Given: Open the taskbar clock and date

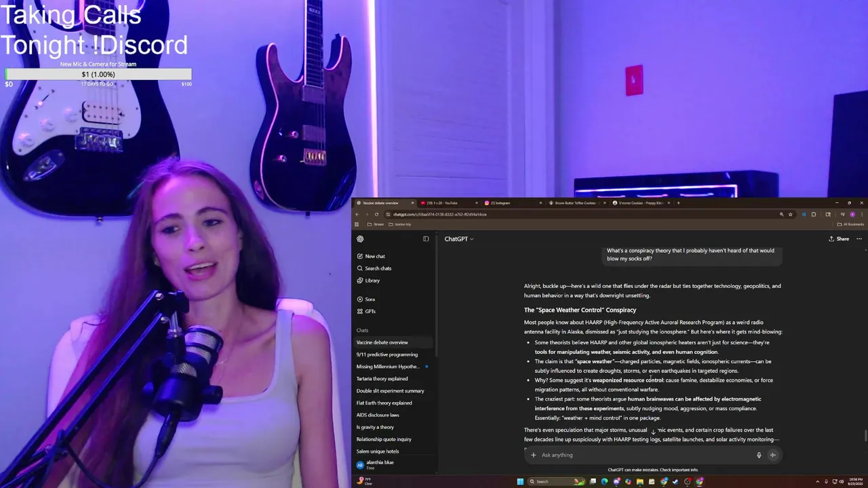Looking at the screenshot, I should [856, 482].
